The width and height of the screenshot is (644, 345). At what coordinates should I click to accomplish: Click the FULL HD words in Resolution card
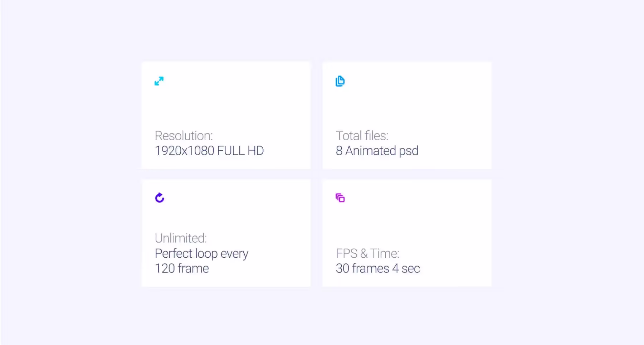click(240, 151)
